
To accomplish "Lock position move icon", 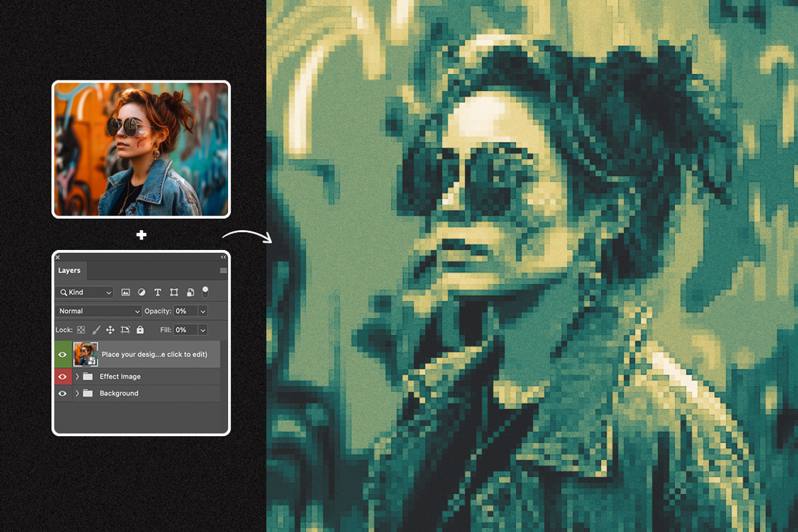I will (x=110, y=330).
